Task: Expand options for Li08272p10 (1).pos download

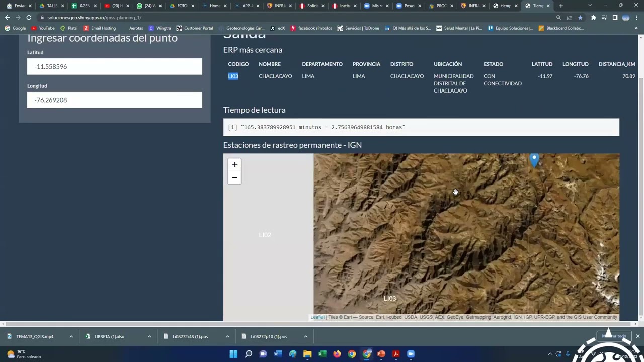Action: click(x=305, y=336)
